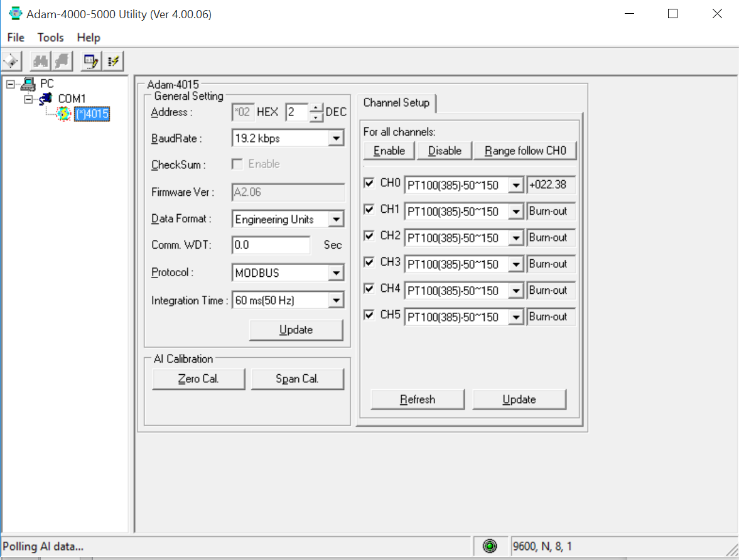Screen dimensions: 739x560
Task: Switch to the Channel Setup tab
Action: click(x=396, y=103)
